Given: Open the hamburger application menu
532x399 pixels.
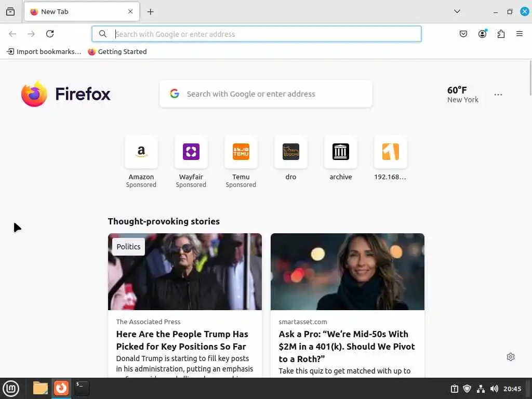Looking at the screenshot, I should coord(520,34).
